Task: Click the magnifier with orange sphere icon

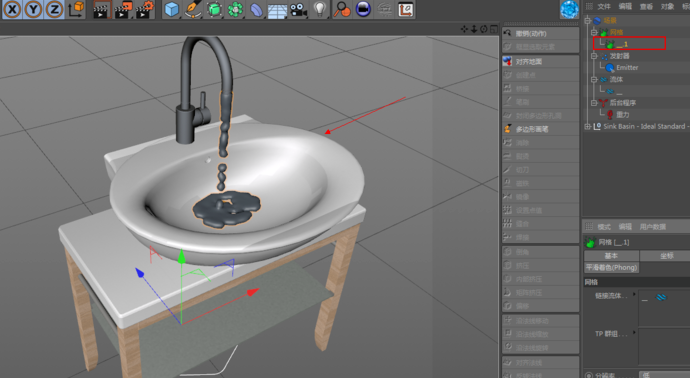Action: click(342, 9)
